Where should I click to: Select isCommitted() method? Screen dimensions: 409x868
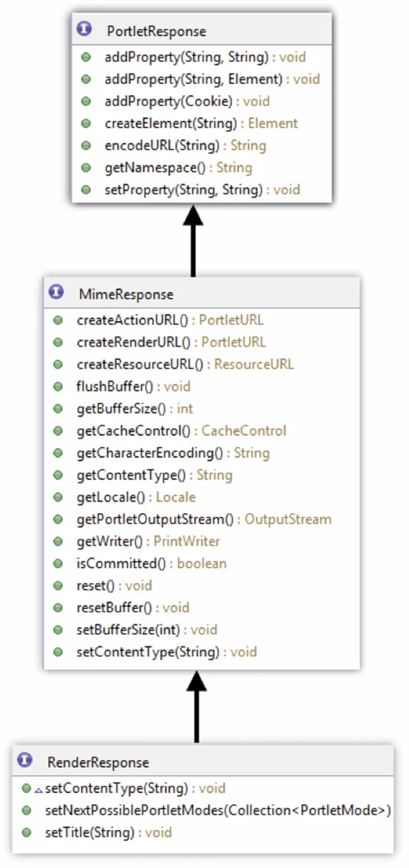(152, 563)
